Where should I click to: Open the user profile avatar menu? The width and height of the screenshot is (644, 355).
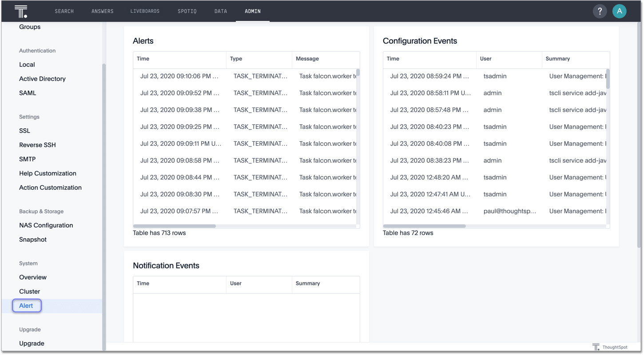coord(620,11)
